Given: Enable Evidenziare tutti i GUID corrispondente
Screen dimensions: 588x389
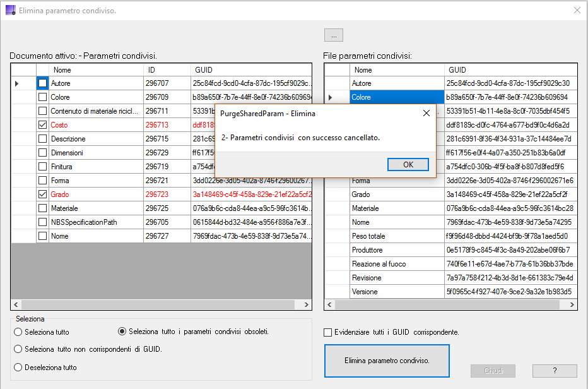Looking at the screenshot, I should (x=328, y=332).
